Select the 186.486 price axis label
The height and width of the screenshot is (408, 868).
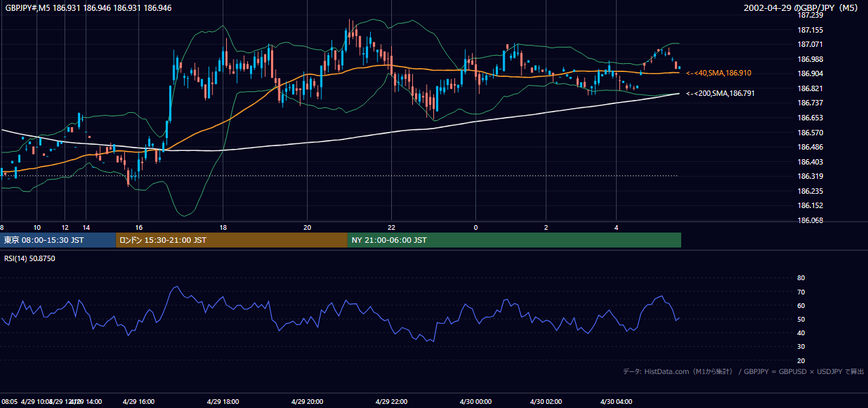point(810,147)
